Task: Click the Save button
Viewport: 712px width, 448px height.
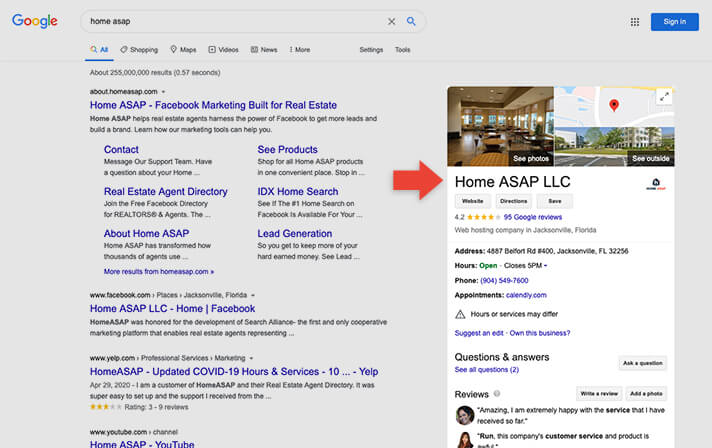Action: coord(554,201)
